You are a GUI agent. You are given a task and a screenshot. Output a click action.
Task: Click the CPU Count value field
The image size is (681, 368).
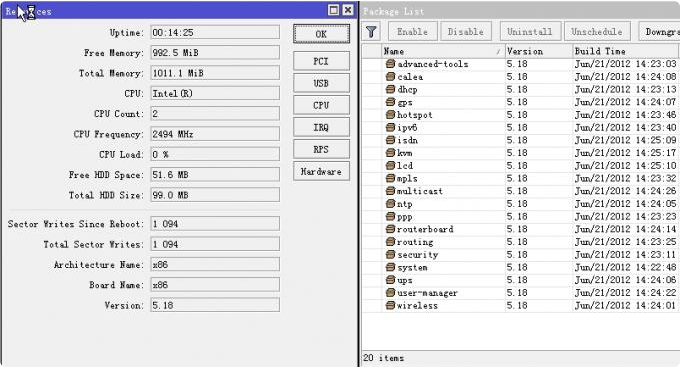215,114
